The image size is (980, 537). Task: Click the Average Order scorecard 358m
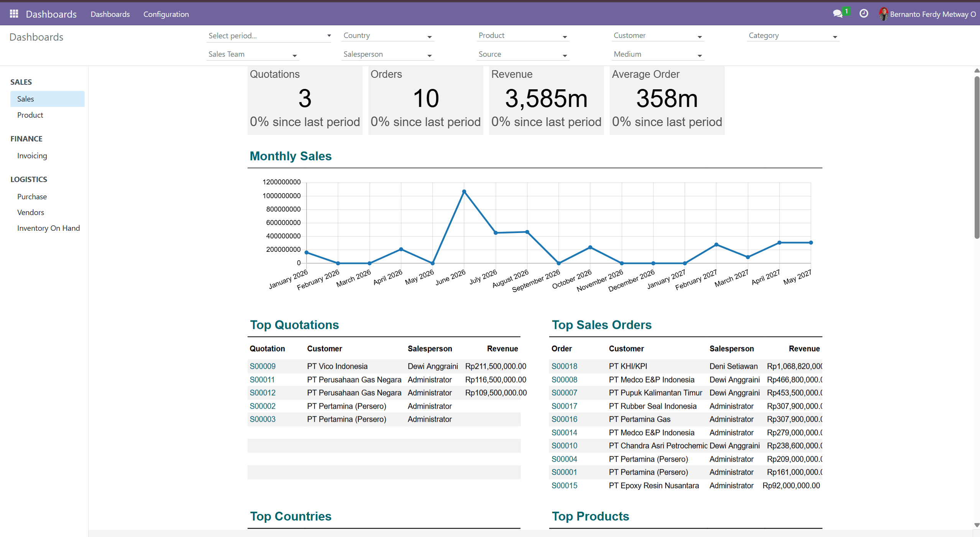[x=667, y=99]
